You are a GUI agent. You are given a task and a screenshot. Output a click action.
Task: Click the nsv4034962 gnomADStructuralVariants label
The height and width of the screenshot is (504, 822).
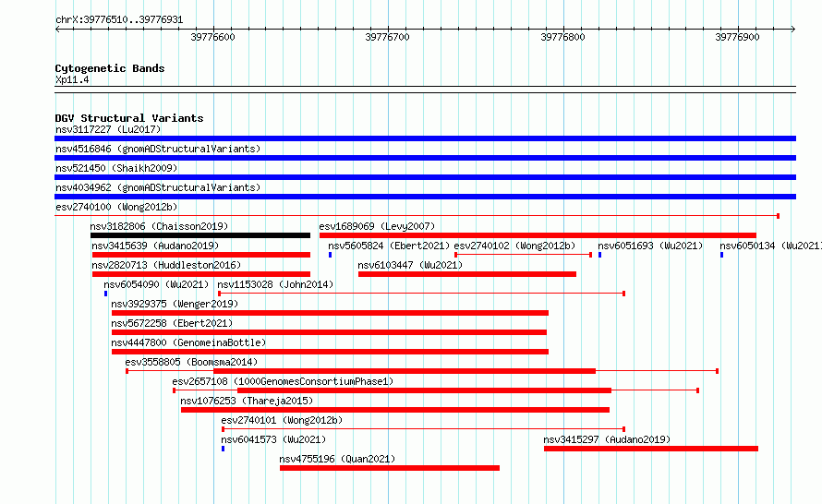[x=158, y=187]
